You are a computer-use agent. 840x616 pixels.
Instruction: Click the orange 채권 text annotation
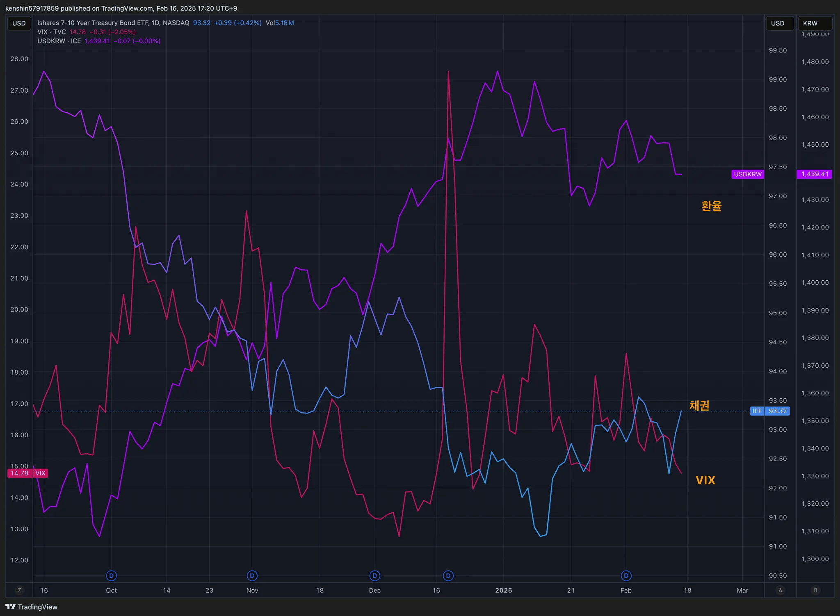pyautogui.click(x=699, y=405)
